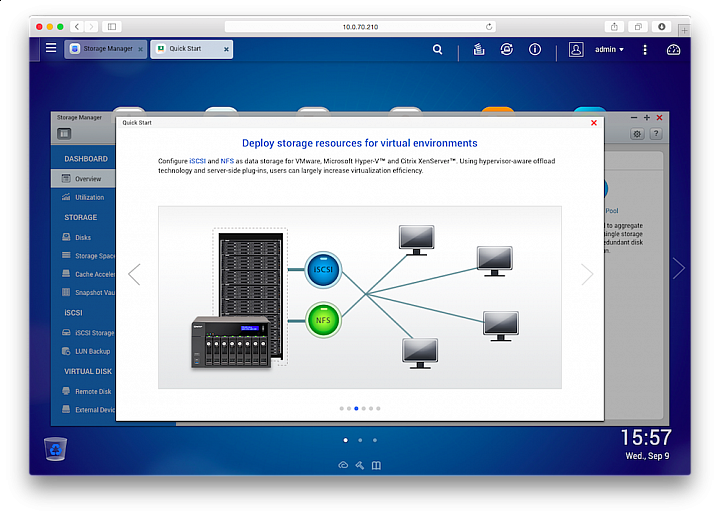Select the second slide indicator dot
The height and width of the screenshot is (518, 720).
pos(349,408)
